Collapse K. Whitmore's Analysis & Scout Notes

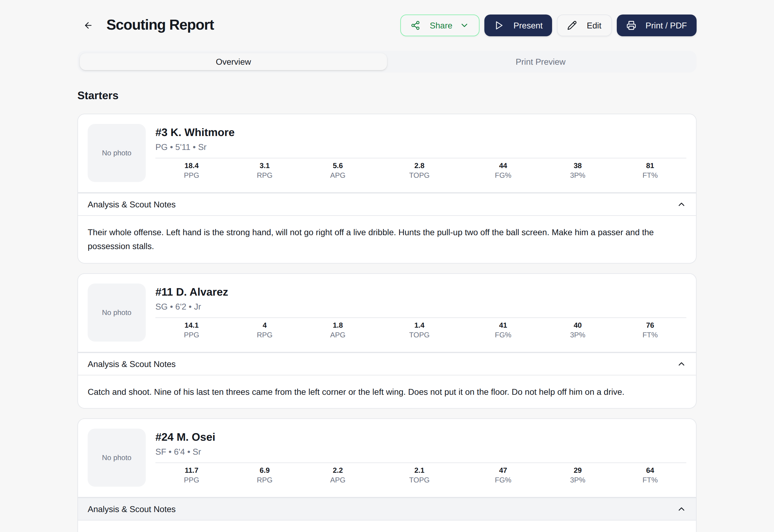coord(387,204)
